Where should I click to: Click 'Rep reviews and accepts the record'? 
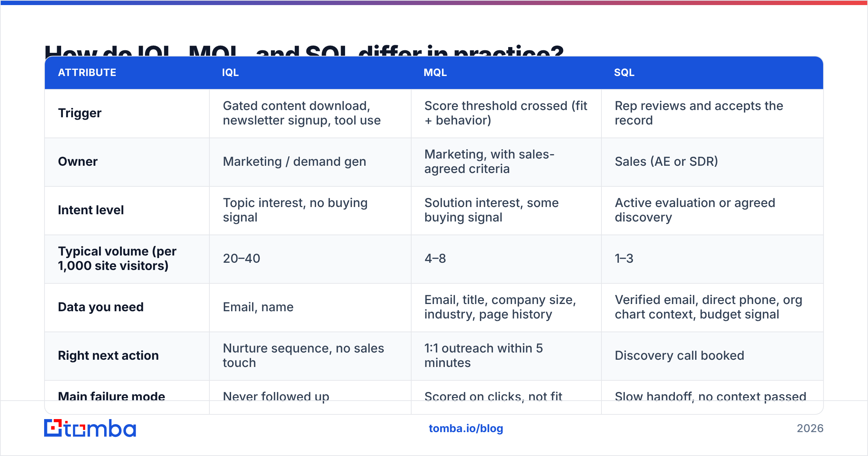(x=699, y=113)
